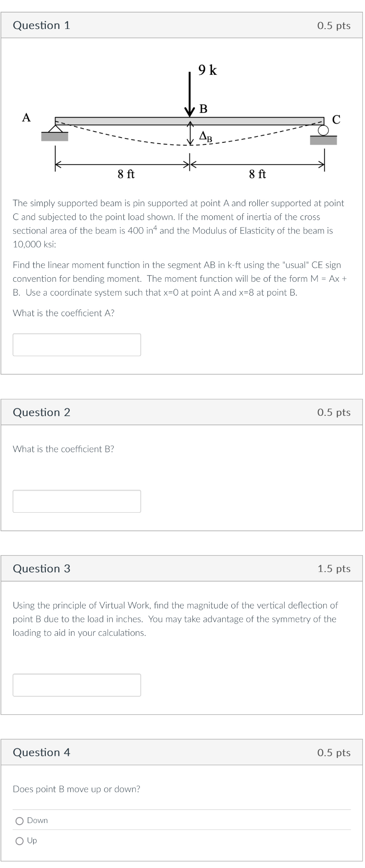Viewport: 365px width, 868px height.
Task: Click the Question 3 header
Action: 41,569
